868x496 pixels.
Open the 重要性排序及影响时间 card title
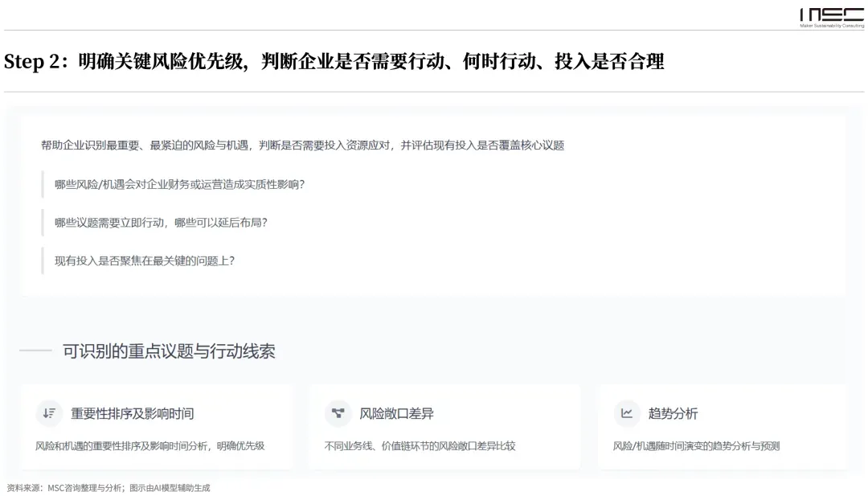click(132, 414)
